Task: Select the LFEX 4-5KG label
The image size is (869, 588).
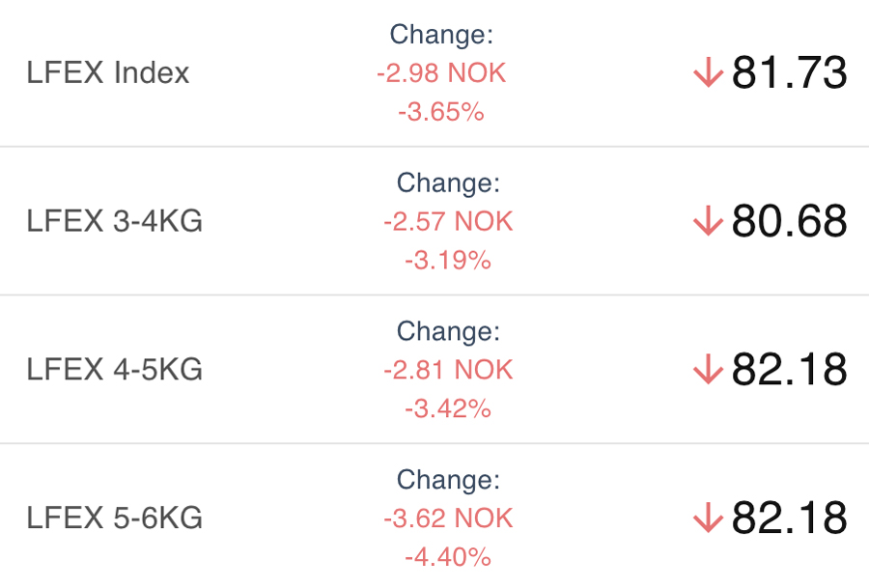Action: (x=115, y=370)
